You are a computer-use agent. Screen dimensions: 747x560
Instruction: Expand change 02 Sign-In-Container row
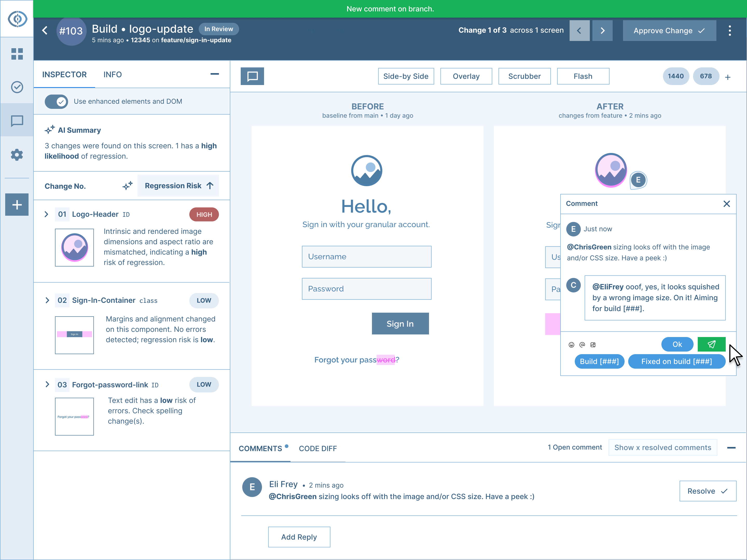[x=47, y=300]
